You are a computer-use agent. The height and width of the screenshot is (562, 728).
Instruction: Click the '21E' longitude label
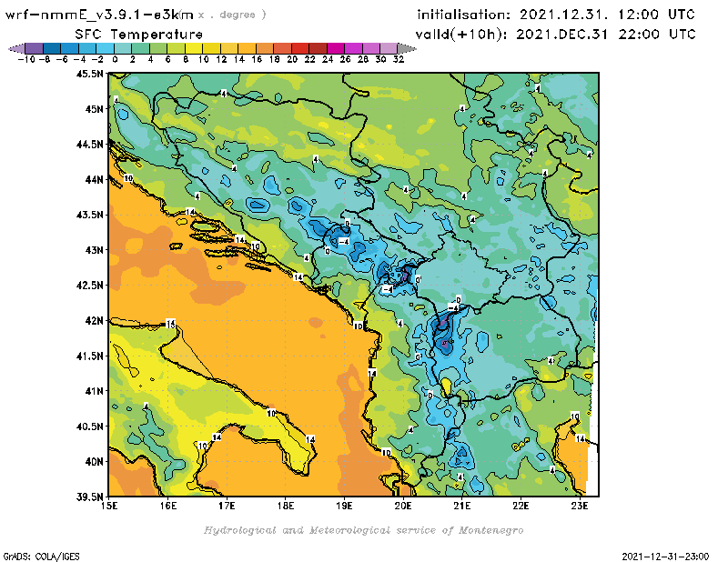point(462,506)
